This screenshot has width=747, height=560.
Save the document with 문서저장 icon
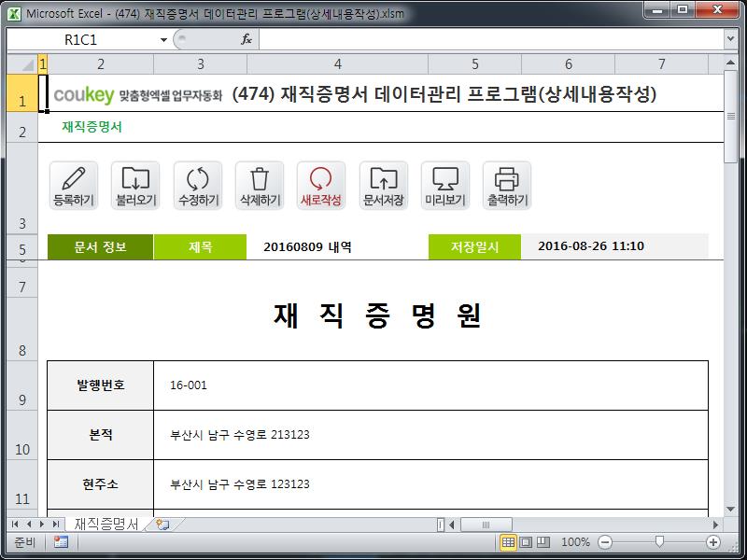(x=384, y=186)
